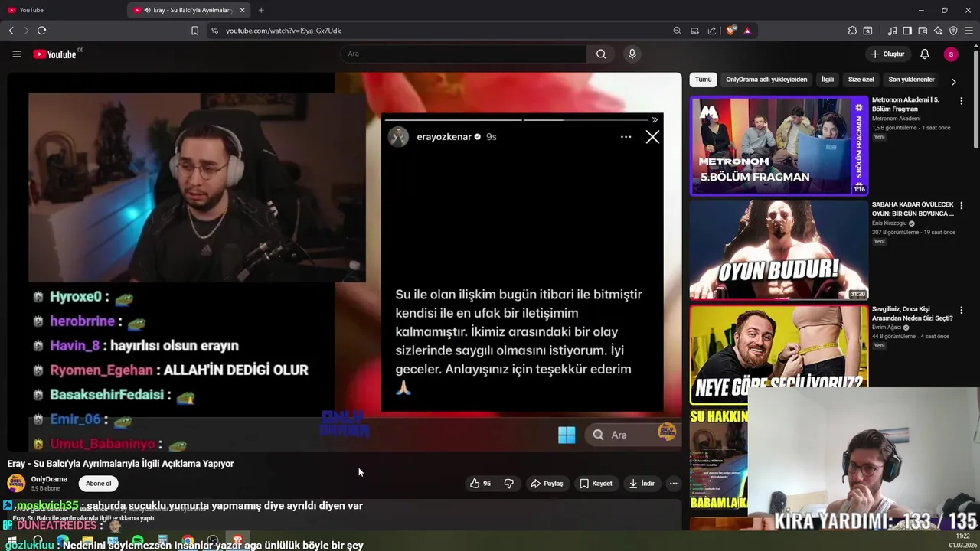This screenshot has width=980, height=551.
Task: Click the video title text below player
Action: (120, 464)
